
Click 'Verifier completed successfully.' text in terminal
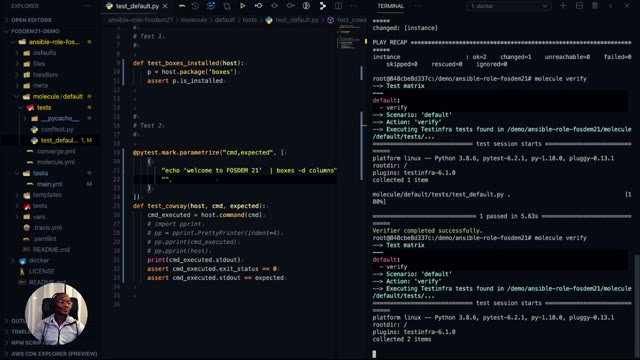pos(427,231)
